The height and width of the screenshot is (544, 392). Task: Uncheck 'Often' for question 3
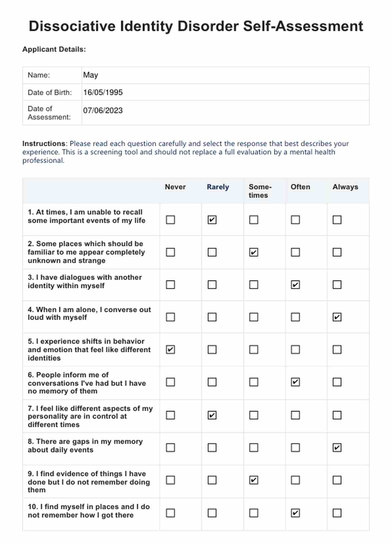(295, 285)
